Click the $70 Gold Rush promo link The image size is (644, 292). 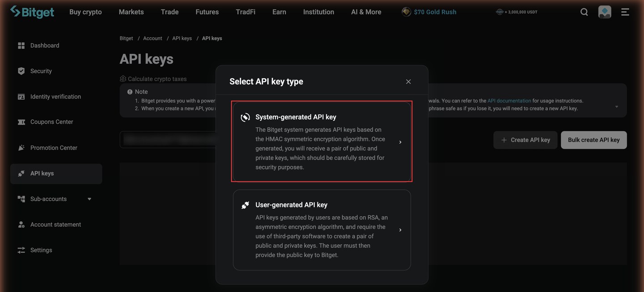coord(435,12)
